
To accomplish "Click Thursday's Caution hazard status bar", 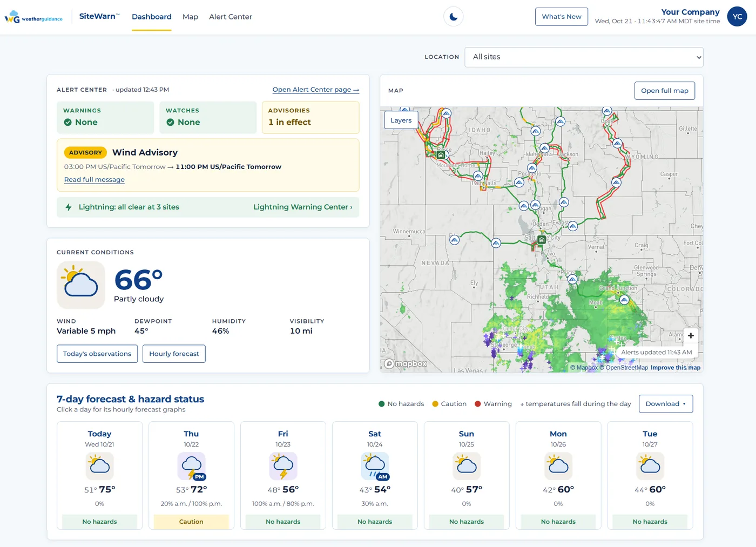I will [191, 522].
